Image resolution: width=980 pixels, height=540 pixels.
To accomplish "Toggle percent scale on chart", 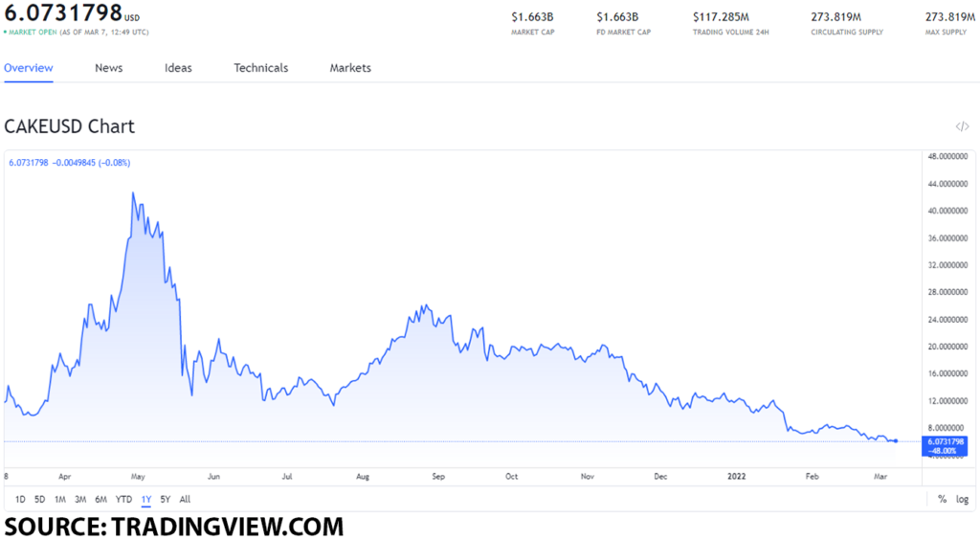I will click(x=942, y=500).
